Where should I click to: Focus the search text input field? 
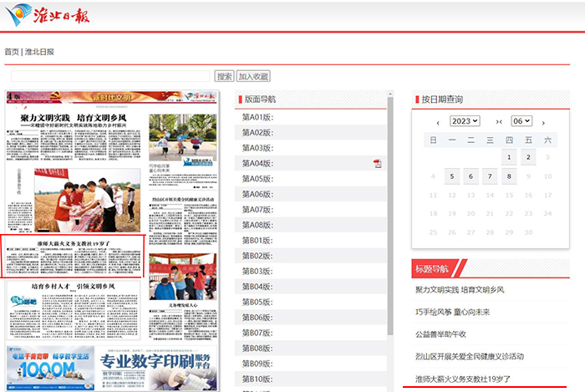tap(110, 76)
